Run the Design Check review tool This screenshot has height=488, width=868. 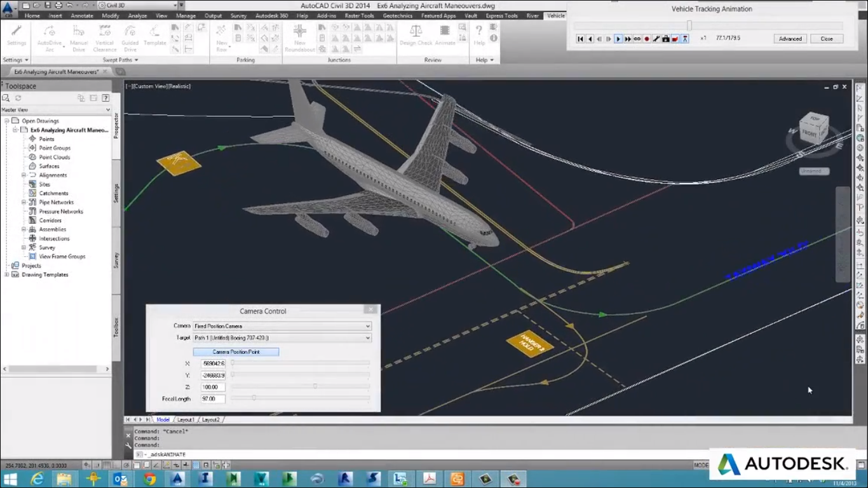pos(416,36)
